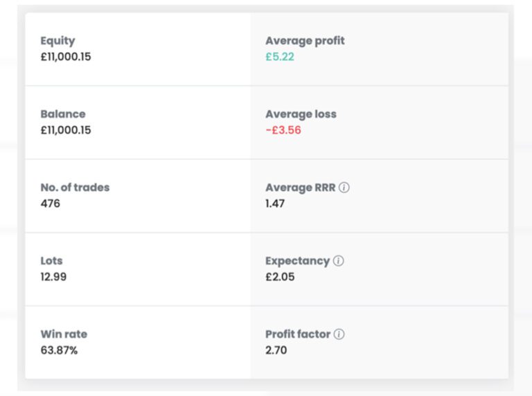
Task: Click the Profit factor value 2.70
Action: [276, 350]
